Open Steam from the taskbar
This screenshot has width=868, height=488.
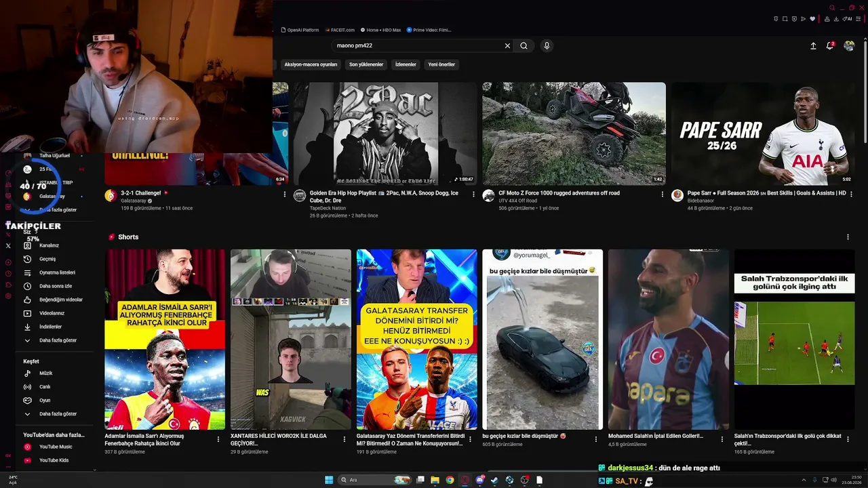point(494,480)
